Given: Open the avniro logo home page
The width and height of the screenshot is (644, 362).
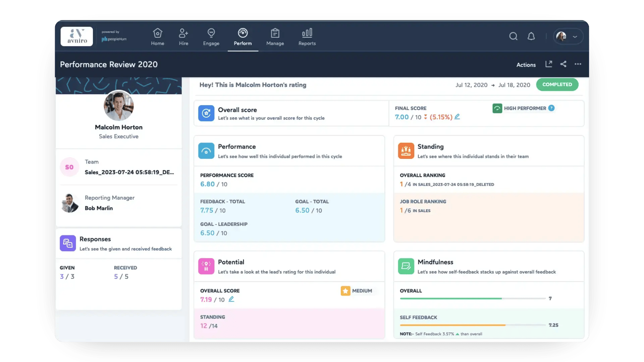Looking at the screenshot, I should click(76, 36).
